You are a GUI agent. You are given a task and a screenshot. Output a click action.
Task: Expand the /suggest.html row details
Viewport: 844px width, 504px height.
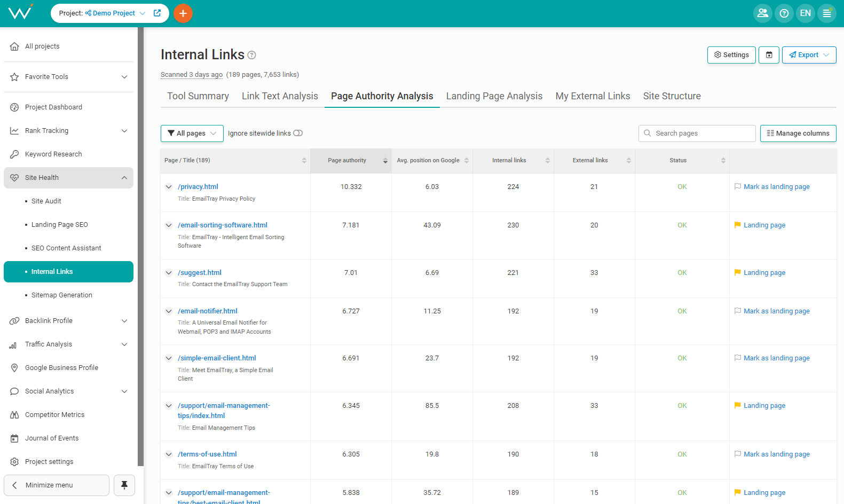[x=169, y=273]
